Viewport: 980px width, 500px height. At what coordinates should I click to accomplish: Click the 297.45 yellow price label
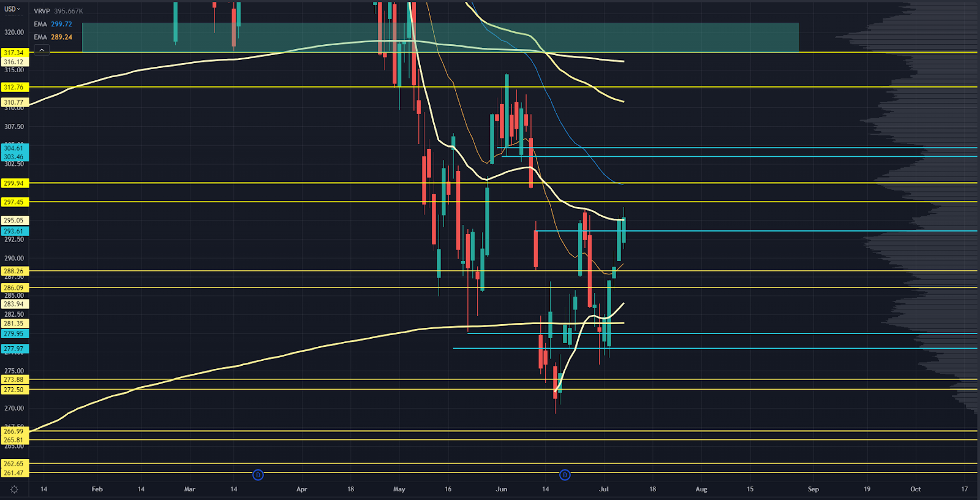point(13,202)
